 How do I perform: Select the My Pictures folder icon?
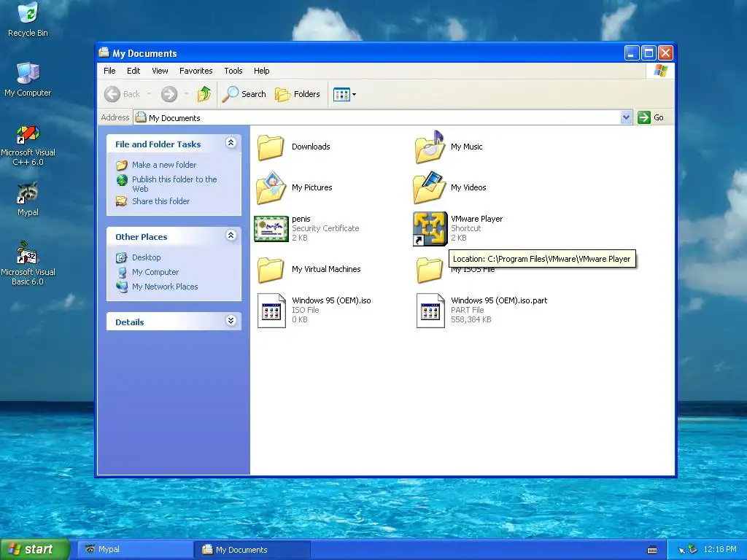[x=271, y=187]
